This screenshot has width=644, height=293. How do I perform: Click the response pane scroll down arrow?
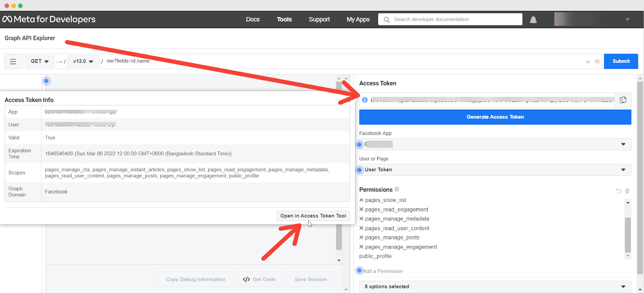tap(339, 260)
